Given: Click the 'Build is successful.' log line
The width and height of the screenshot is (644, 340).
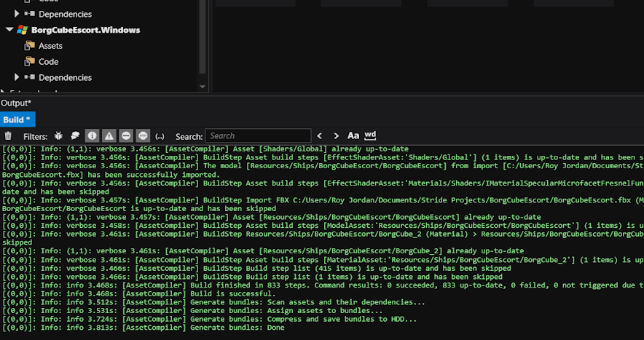Looking at the screenshot, I should 139,293.
